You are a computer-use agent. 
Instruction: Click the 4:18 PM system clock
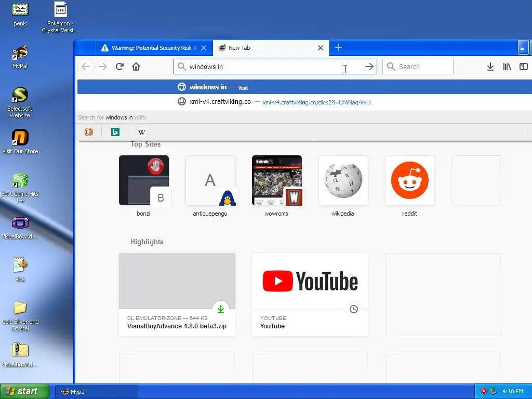coord(513,391)
